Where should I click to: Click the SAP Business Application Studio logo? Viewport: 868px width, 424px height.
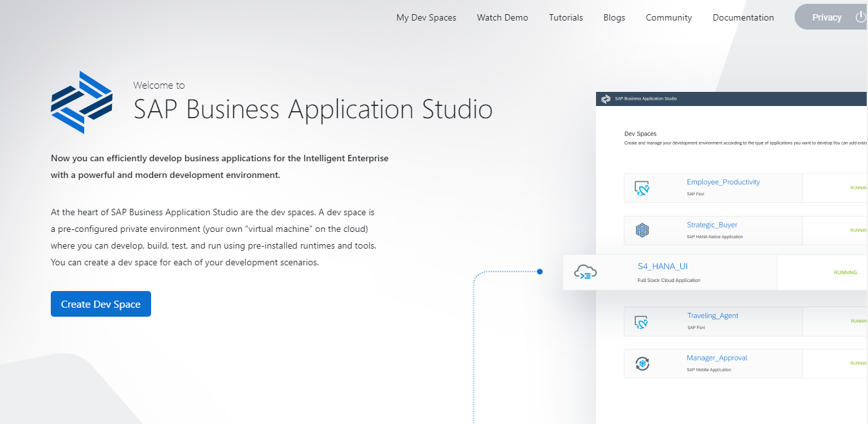[x=82, y=102]
